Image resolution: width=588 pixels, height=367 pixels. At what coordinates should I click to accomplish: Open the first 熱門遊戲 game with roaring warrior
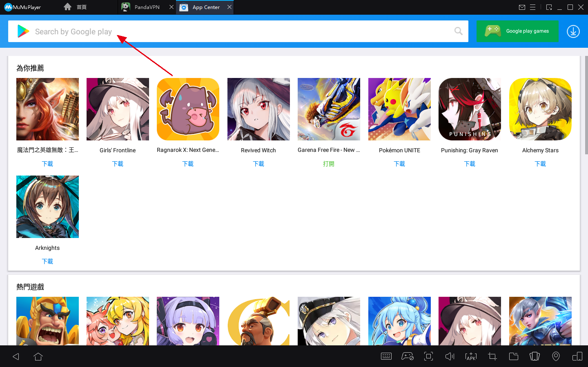(47, 321)
